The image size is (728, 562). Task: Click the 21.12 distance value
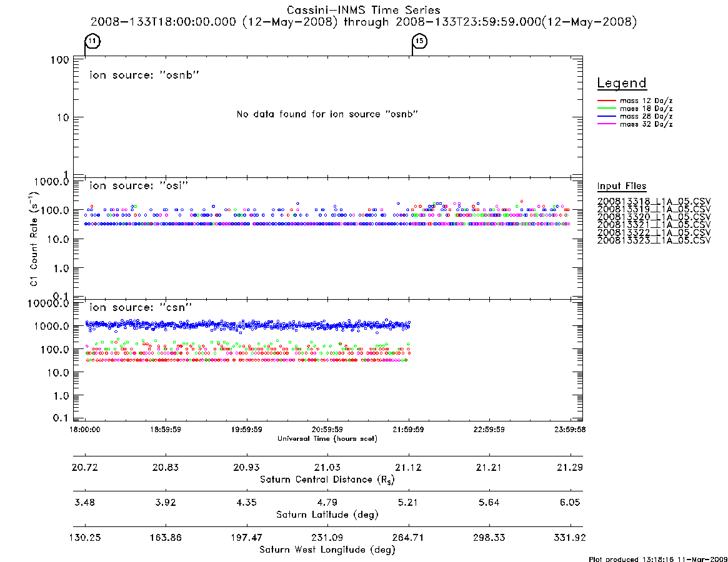pyautogui.click(x=408, y=467)
